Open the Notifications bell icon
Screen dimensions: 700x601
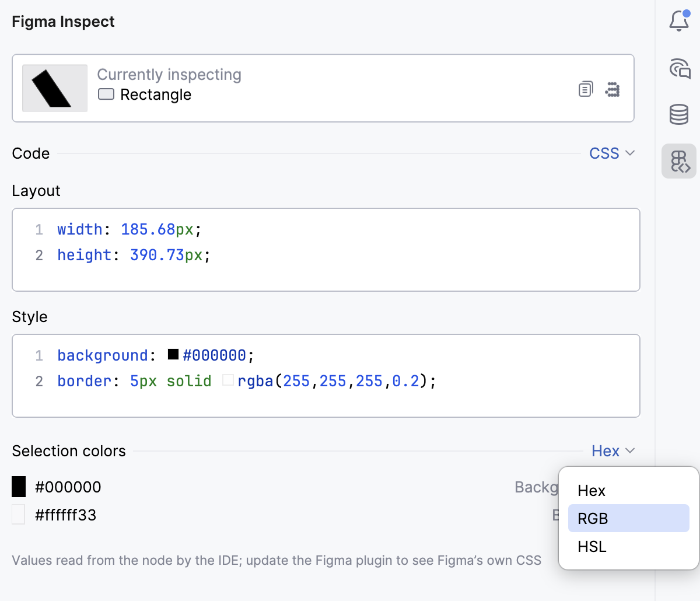click(679, 21)
